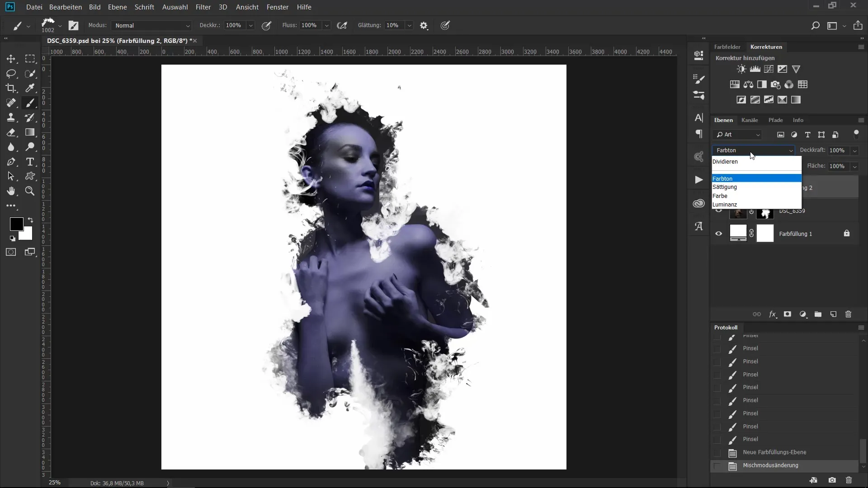Select the Quick Selection tool
The image size is (868, 488).
tap(30, 74)
